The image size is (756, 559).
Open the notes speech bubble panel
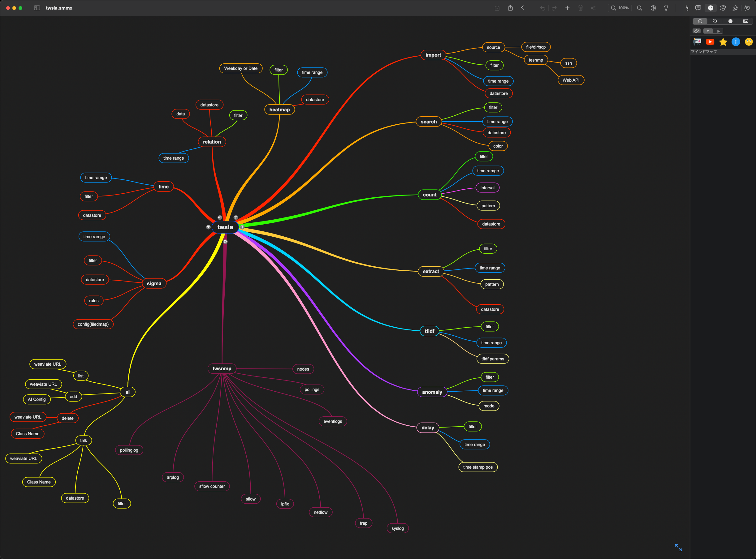pos(698,8)
